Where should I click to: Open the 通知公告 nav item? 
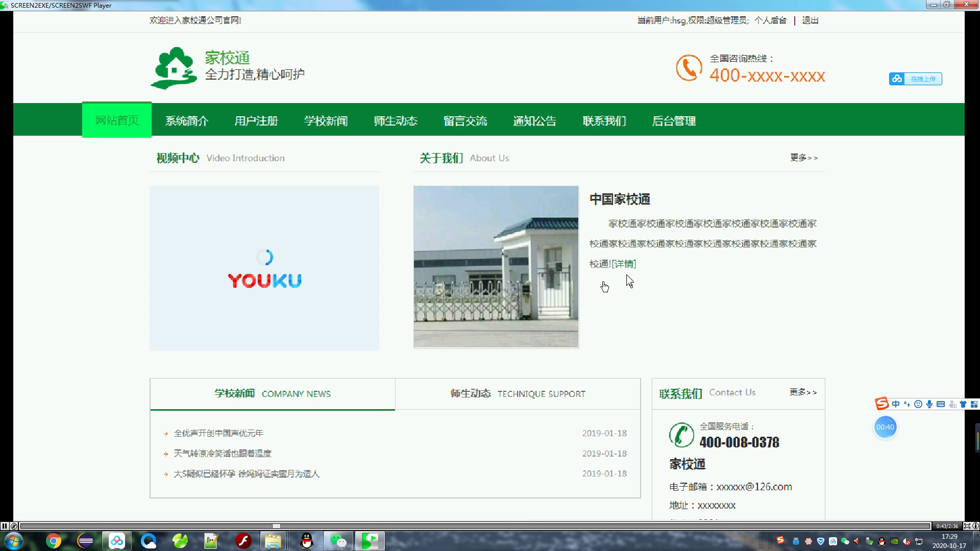point(534,121)
